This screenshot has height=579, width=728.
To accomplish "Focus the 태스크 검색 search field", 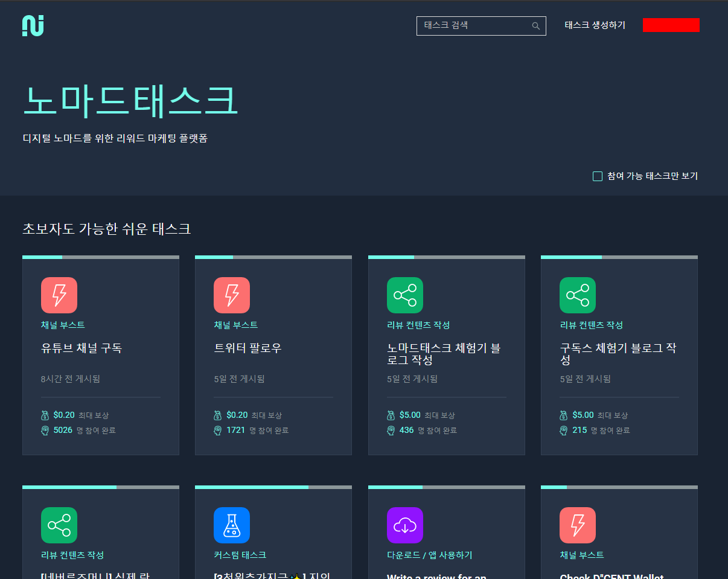I will click(x=481, y=26).
